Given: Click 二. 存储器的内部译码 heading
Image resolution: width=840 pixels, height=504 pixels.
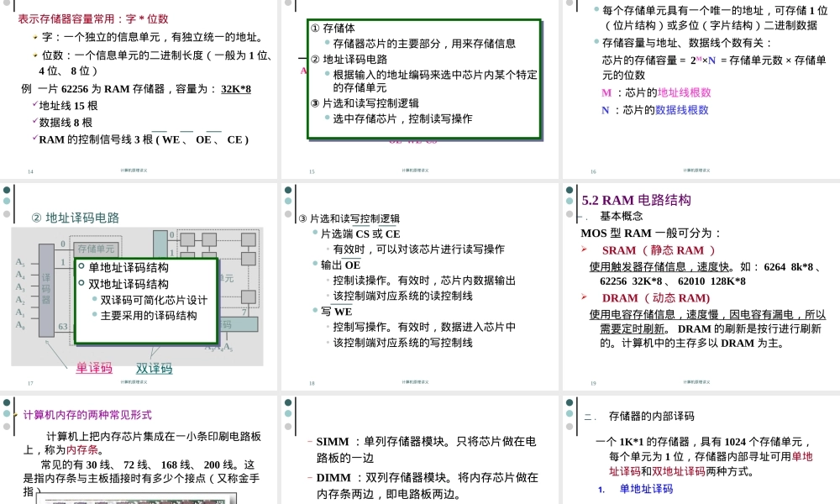Looking at the screenshot, I should tap(639, 416).
